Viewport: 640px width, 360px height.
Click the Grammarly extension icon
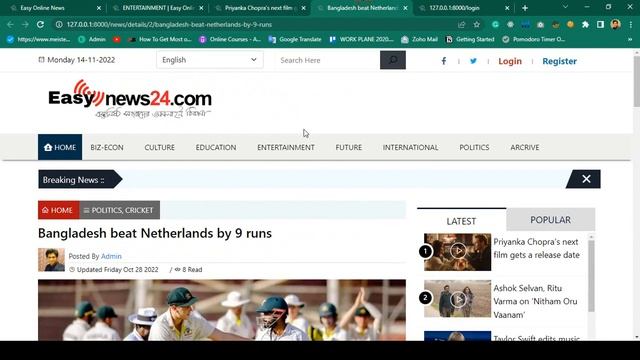[x=496, y=24]
